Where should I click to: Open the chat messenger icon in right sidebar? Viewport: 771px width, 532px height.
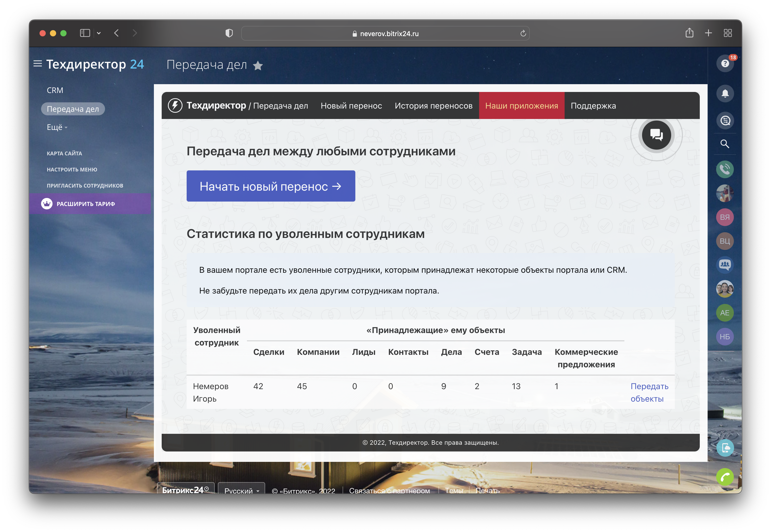point(725,120)
